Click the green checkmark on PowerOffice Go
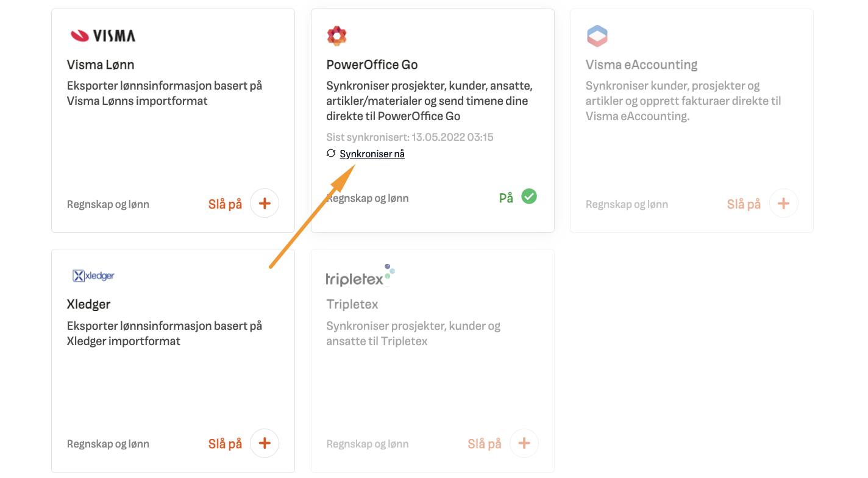 click(528, 196)
